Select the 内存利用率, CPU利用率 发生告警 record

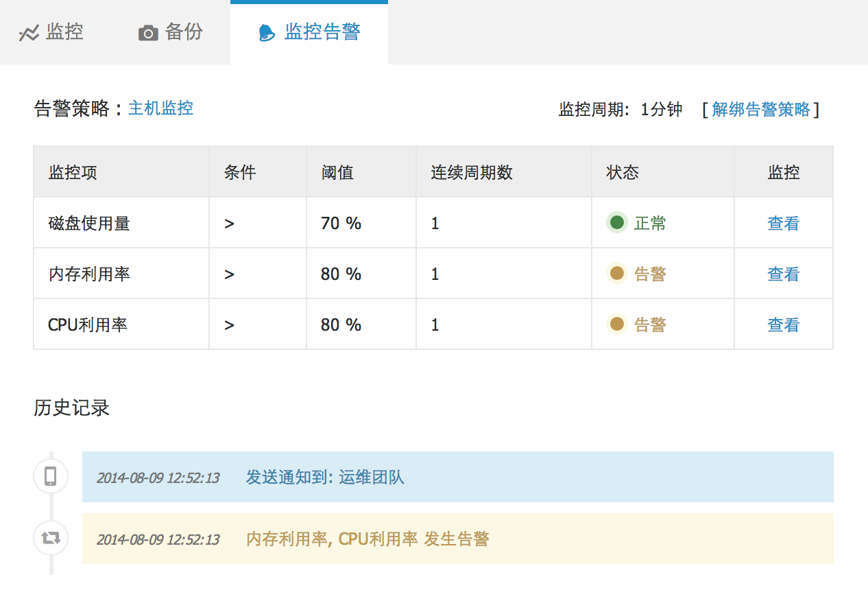point(367,539)
